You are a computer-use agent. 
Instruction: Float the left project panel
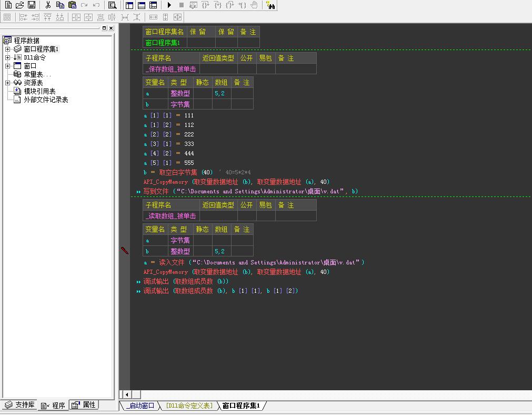click(104, 28)
